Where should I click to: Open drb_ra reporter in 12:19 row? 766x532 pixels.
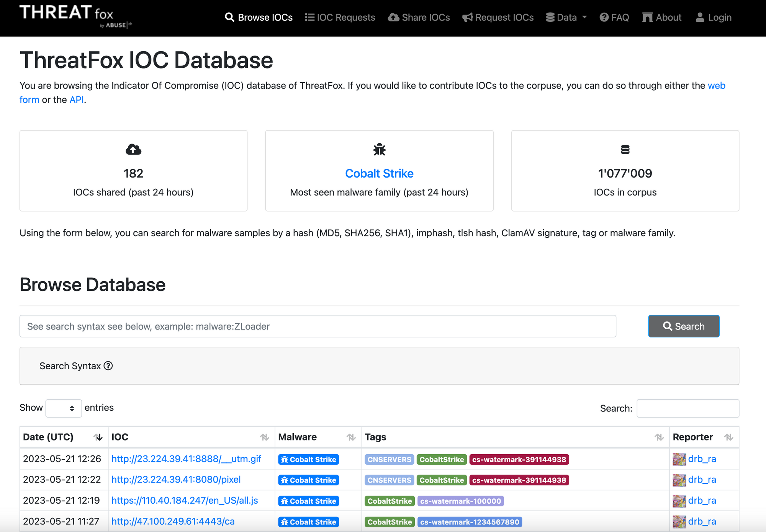tap(702, 501)
